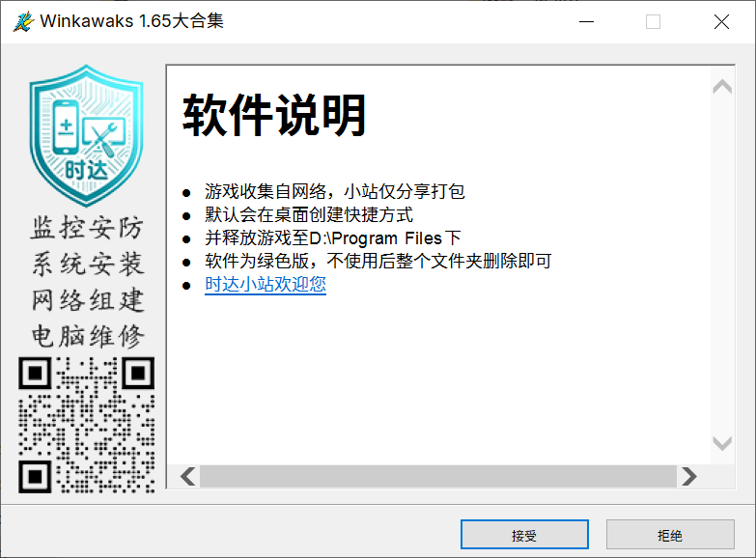
Task: Open the 时达小站欢迎您 hyperlink
Action: [x=266, y=285]
